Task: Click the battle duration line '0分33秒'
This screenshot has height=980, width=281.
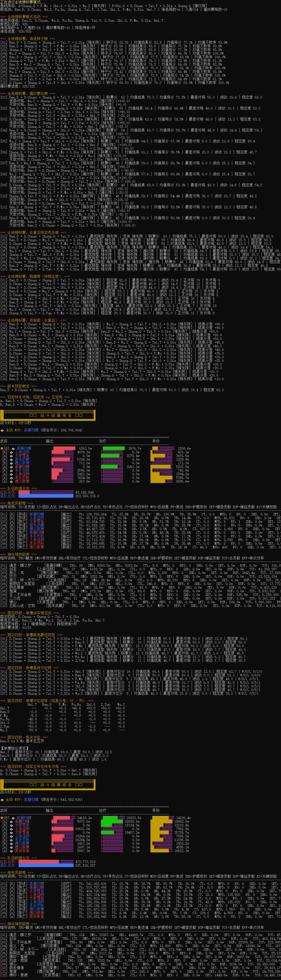Action: [x=16, y=423]
